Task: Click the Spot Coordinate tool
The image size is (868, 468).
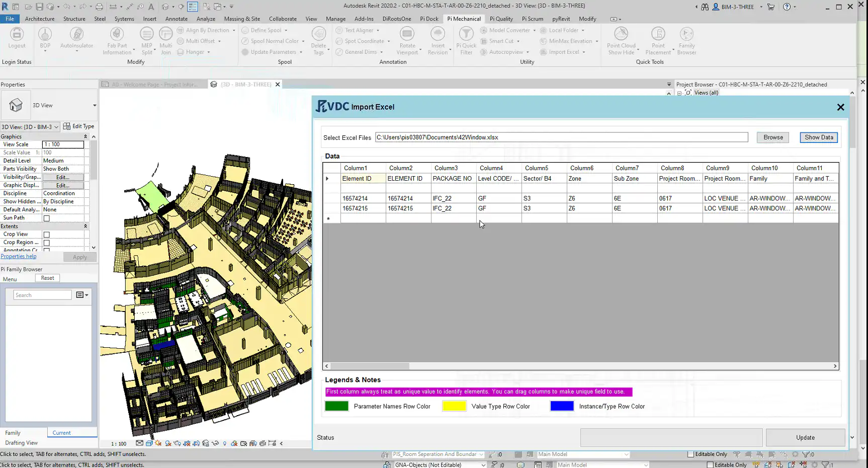Action: (363, 41)
